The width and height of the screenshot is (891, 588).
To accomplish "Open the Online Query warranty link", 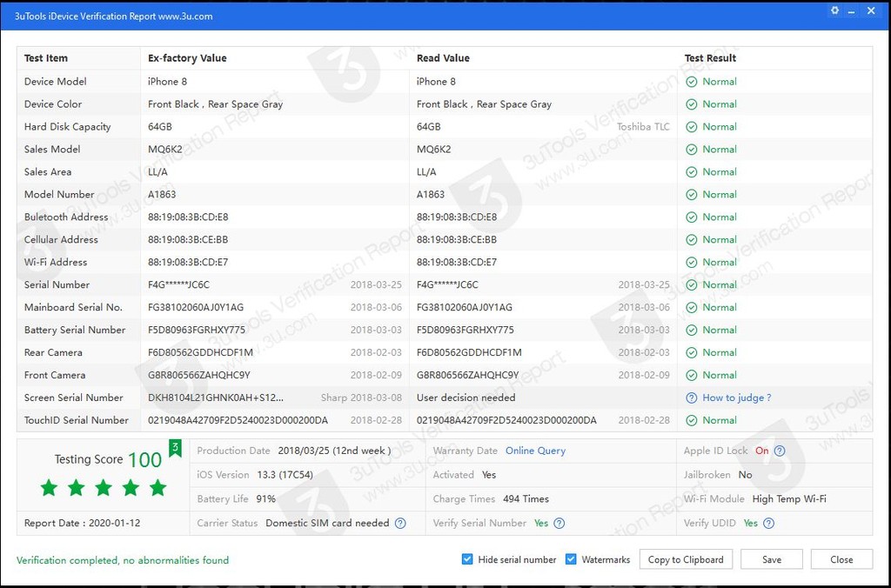I will point(535,451).
